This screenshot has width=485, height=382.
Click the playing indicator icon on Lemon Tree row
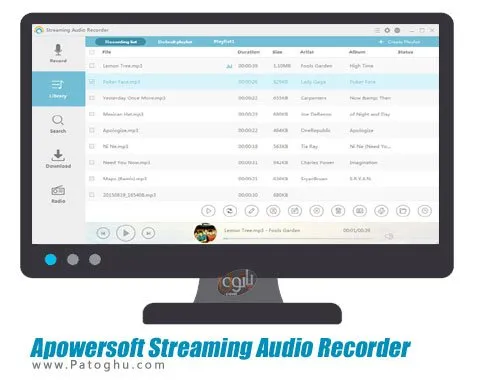[x=229, y=66]
